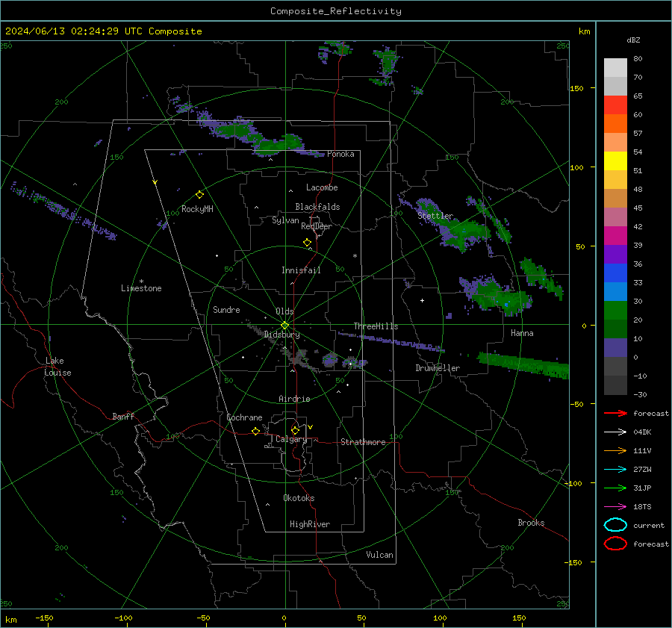
Task: Click the Lake Louise label
Action: (57, 367)
